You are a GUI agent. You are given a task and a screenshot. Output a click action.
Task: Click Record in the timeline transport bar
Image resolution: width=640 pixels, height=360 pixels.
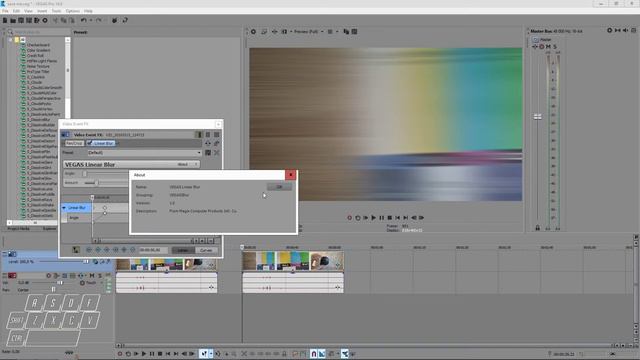point(120,354)
